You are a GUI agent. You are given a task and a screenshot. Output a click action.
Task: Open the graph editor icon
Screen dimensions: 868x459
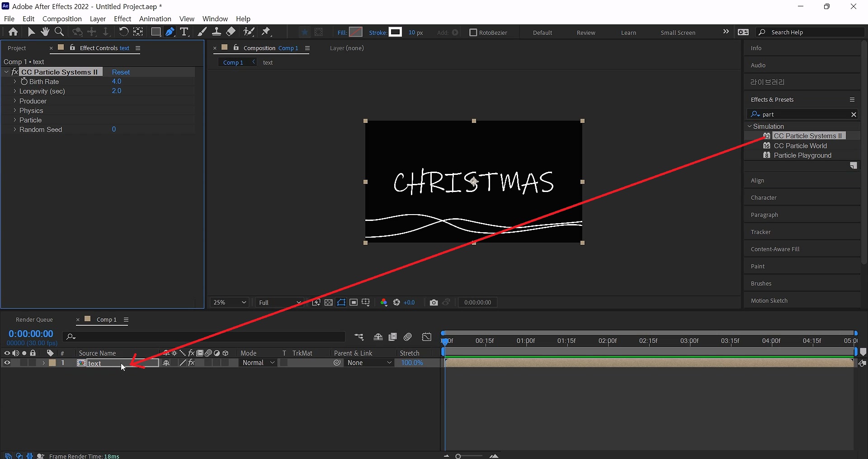(427, 337)
